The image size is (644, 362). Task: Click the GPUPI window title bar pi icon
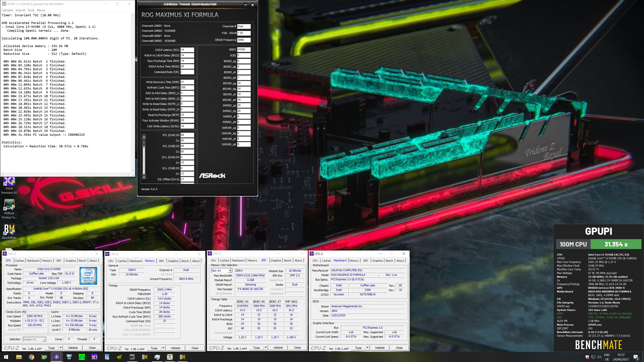(4, 4)
